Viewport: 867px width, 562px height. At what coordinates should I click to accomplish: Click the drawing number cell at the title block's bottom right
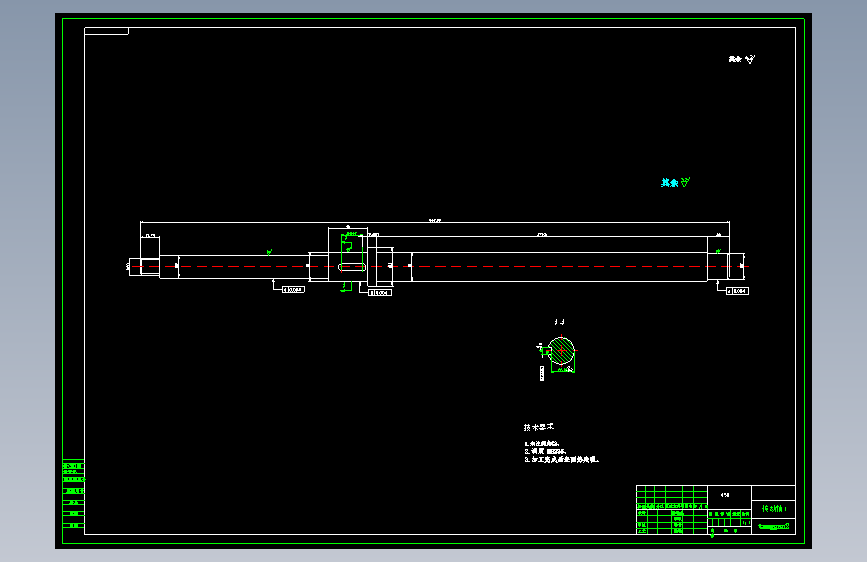coord(774,527)
